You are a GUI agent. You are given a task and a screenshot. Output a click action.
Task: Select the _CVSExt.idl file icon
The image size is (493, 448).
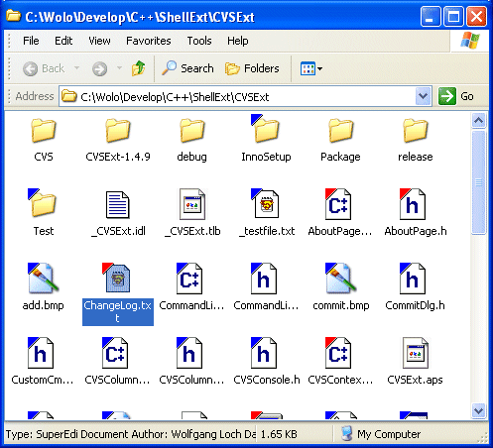click(x=118, y=204)
